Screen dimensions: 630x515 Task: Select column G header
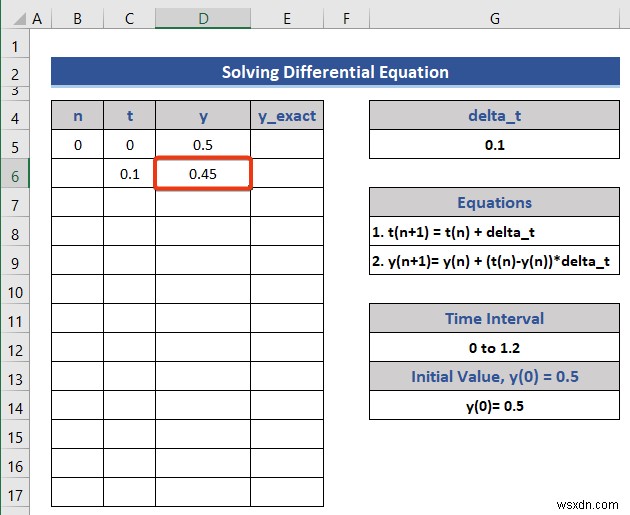point(495,18)
